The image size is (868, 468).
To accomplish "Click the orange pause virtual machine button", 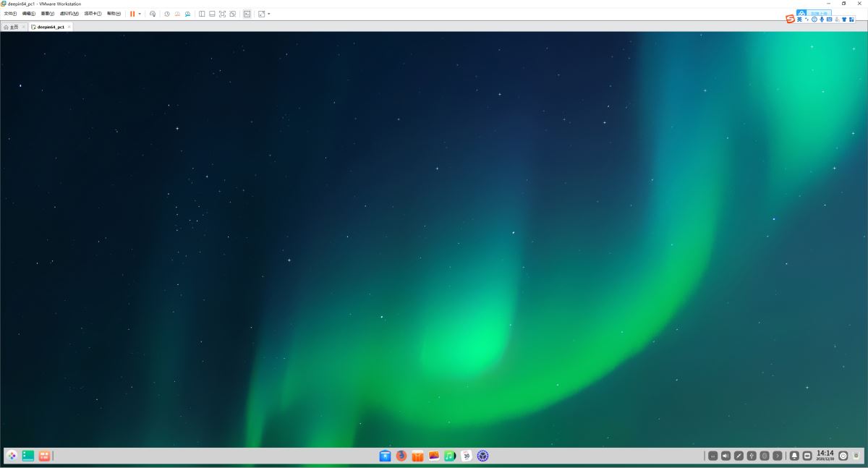I will [132, 14].
